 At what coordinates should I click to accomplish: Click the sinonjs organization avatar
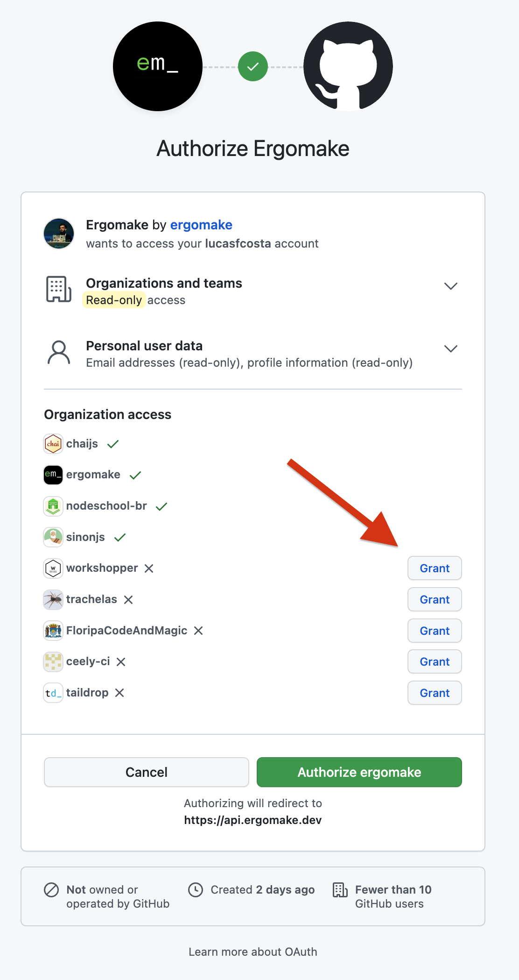[x=53, y=537]
